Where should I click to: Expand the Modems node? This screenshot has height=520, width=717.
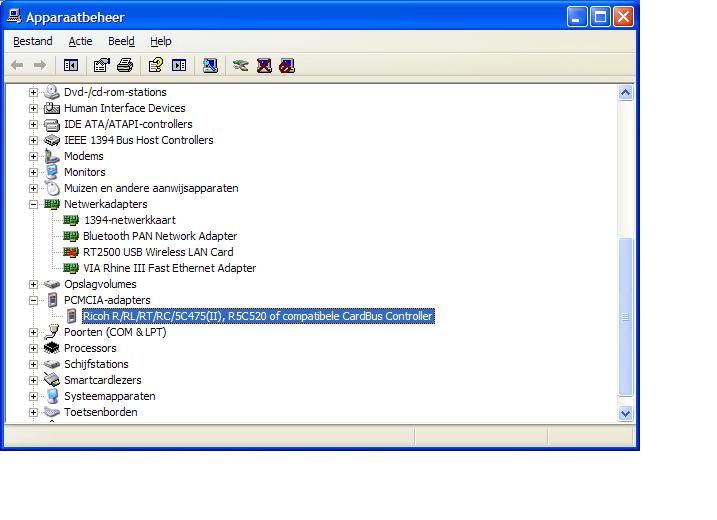pyautogui.click(x=33, y=156)
